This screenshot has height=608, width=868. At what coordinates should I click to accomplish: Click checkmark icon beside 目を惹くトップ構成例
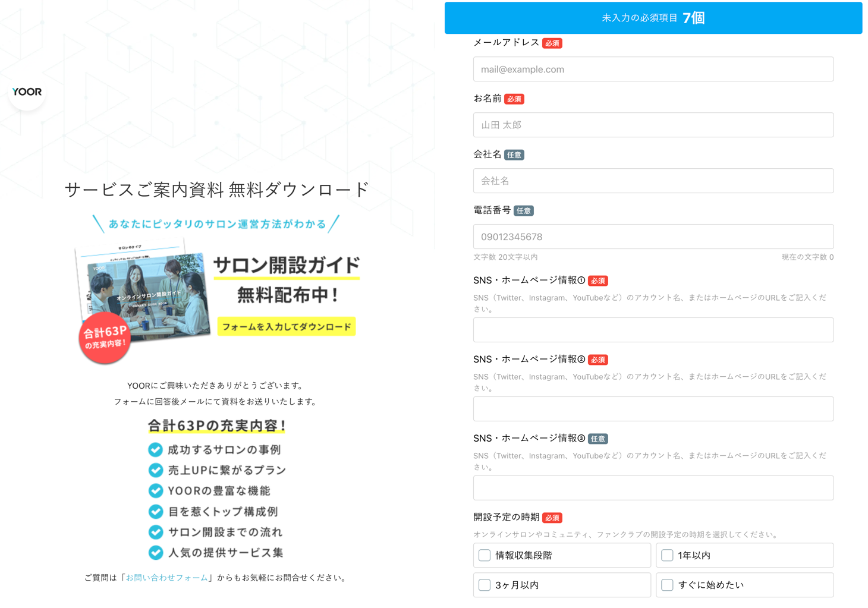[156, 512]
